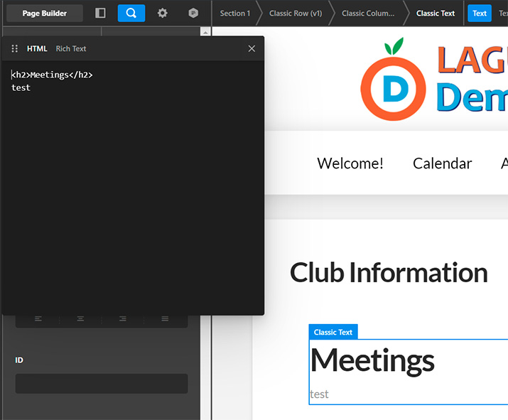Image resolution: width=508 pixels, height=420 pixels.
Task: Click the ID input field
Action: click(x=102, y=384)
